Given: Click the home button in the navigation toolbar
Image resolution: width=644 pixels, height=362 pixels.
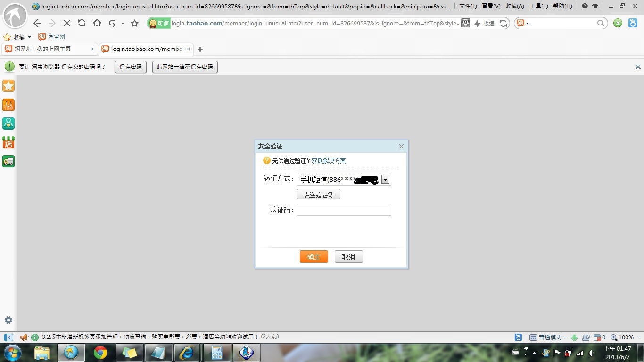Looking at the screenshot, I should (97, 23).
